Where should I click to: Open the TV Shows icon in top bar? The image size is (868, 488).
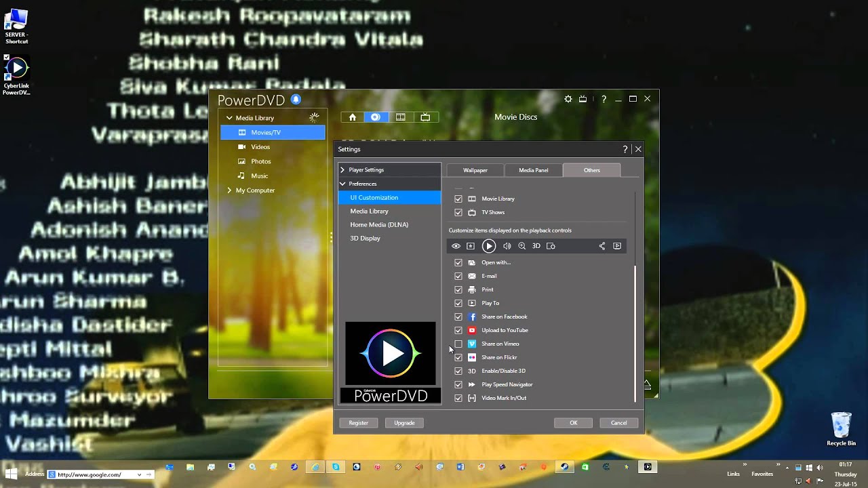(425, 117)
